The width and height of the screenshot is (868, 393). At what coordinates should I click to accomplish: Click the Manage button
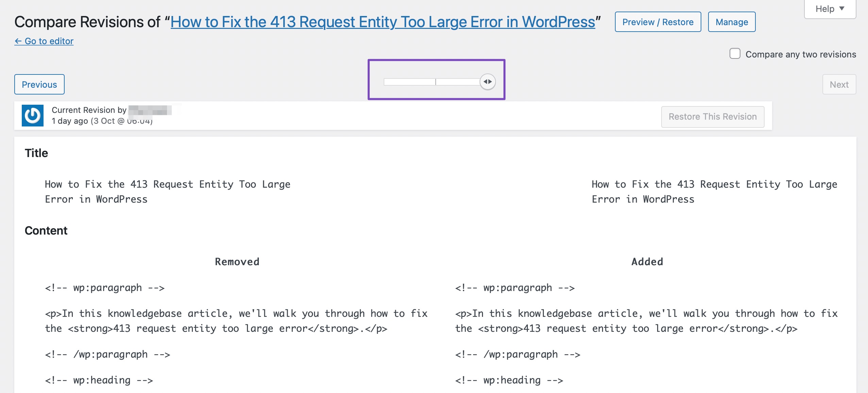[x=732, y=22]
